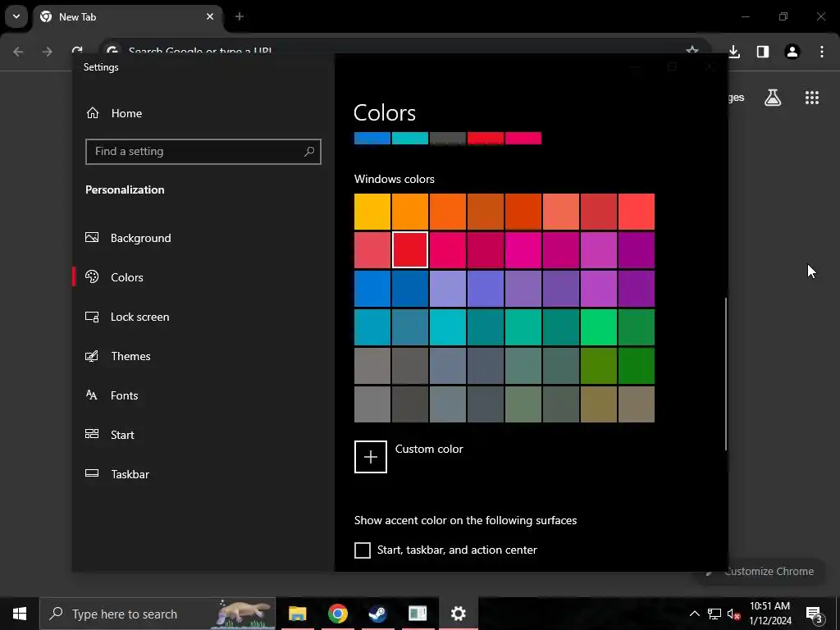Image resolution: width=840 pixels, height=630 pixels.
Task: Open network status tray icon
Action: 714,614
